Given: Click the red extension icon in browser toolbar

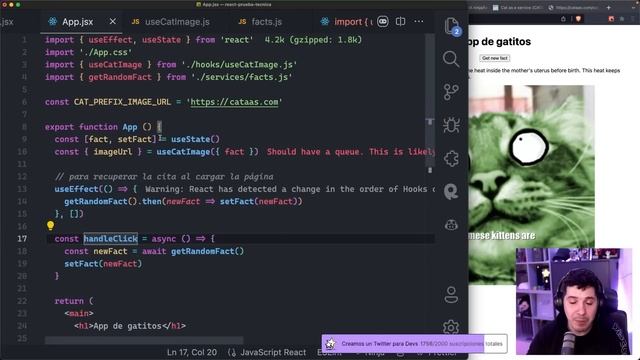Looking at the screenshot, I should [x=611, y=19].
